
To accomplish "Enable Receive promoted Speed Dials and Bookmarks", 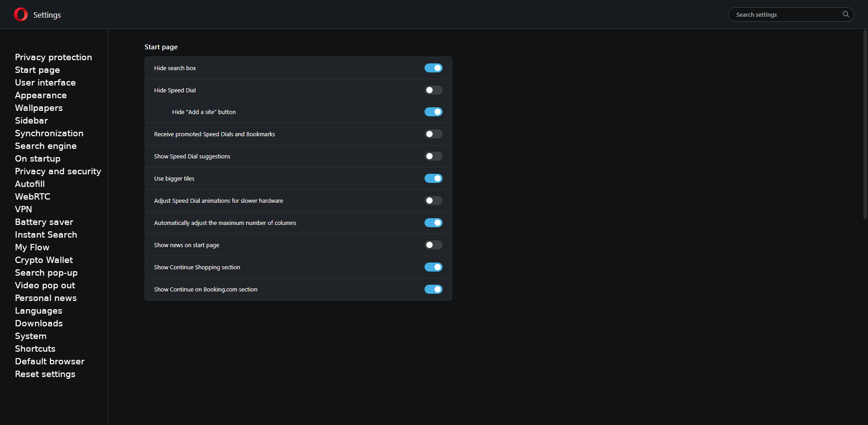I will [x=433, y=134].
